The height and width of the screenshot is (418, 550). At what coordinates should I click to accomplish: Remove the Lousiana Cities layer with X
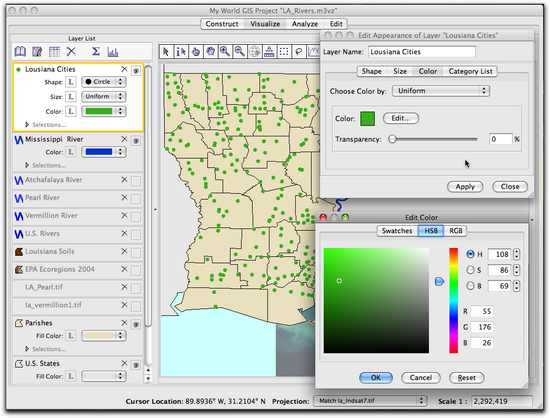click(124, 69)
